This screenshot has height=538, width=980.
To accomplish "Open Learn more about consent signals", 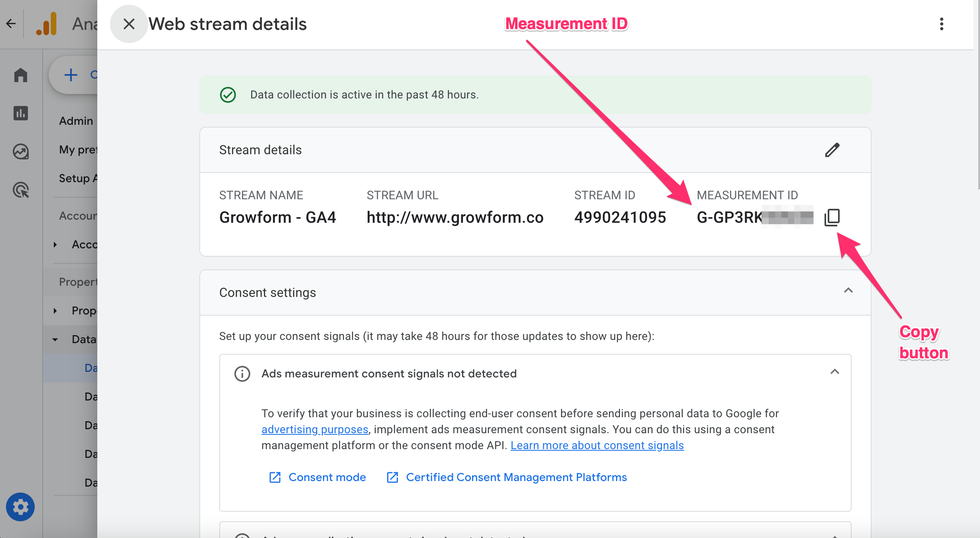I will pos(597,445).
